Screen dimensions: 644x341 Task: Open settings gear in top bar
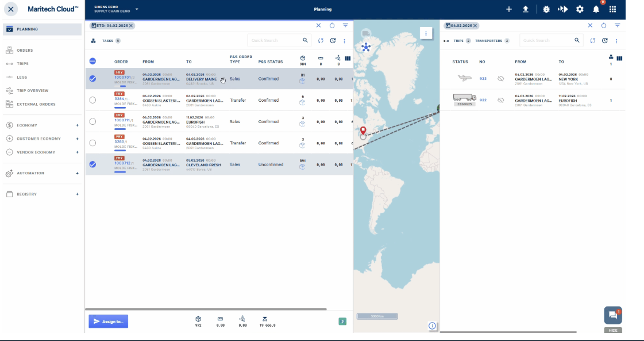click(580, 9)
